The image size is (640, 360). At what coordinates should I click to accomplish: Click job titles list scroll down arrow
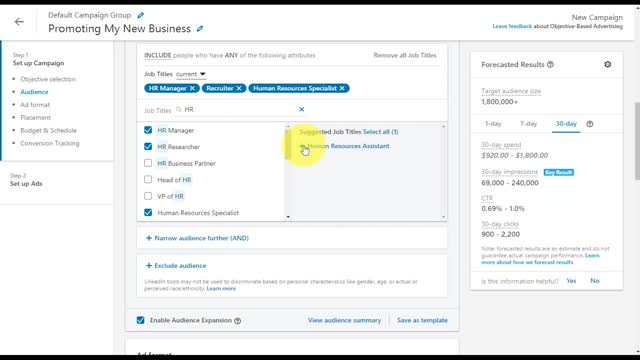click(x=288, y=217)
